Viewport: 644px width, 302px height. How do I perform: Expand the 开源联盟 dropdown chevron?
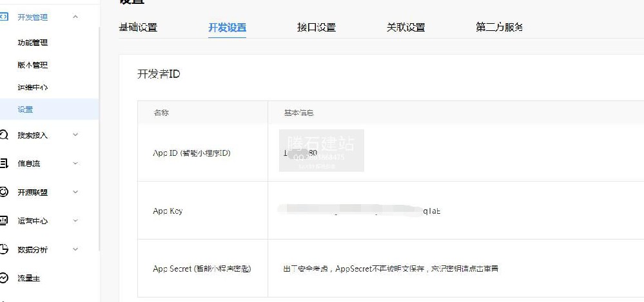[x=75, y=192]
